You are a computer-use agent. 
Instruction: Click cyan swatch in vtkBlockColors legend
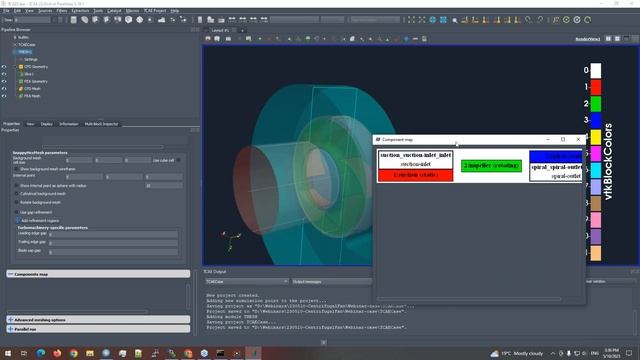click(x=596, y=171)
